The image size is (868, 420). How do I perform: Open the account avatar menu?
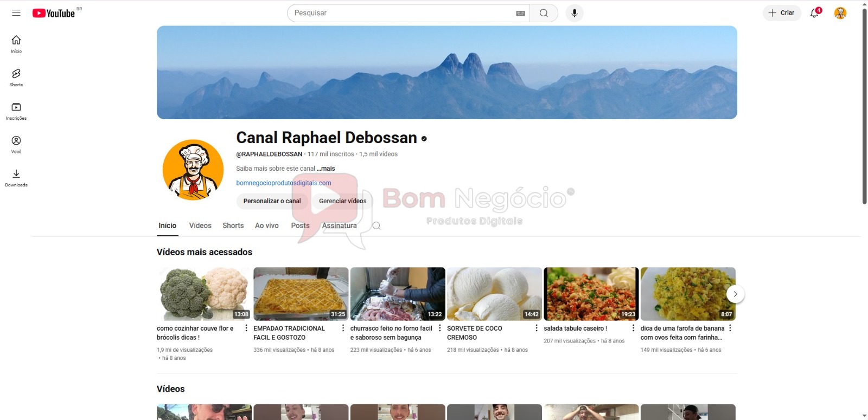point(840,13)
